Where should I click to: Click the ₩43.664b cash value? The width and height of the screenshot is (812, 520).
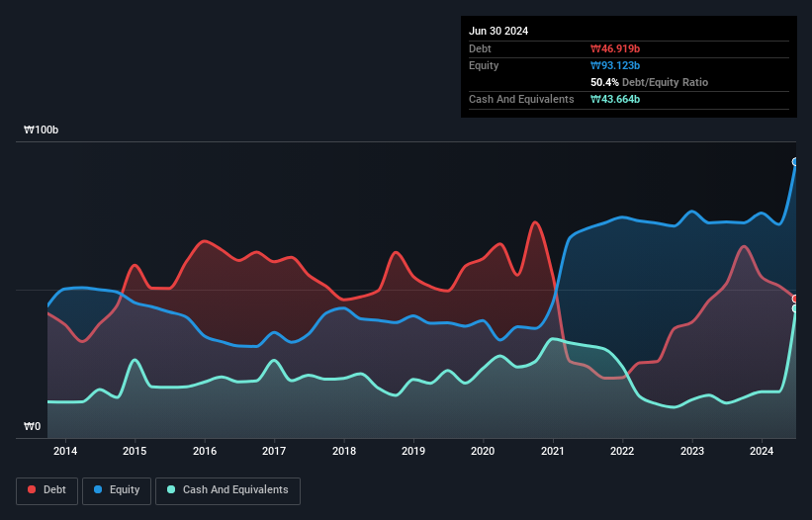click(x=615, y=99)
